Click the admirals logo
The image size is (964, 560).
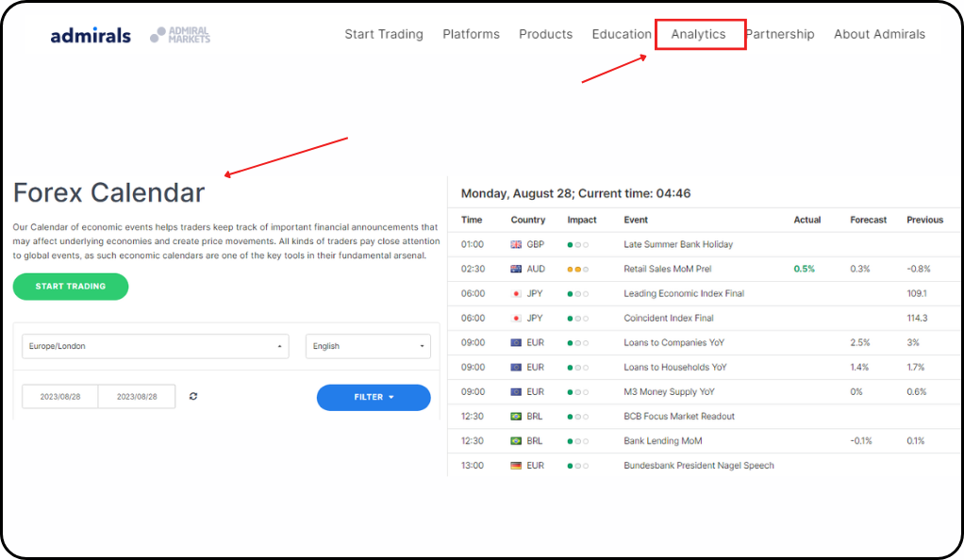pyautogui.click(x=91, y=36)
